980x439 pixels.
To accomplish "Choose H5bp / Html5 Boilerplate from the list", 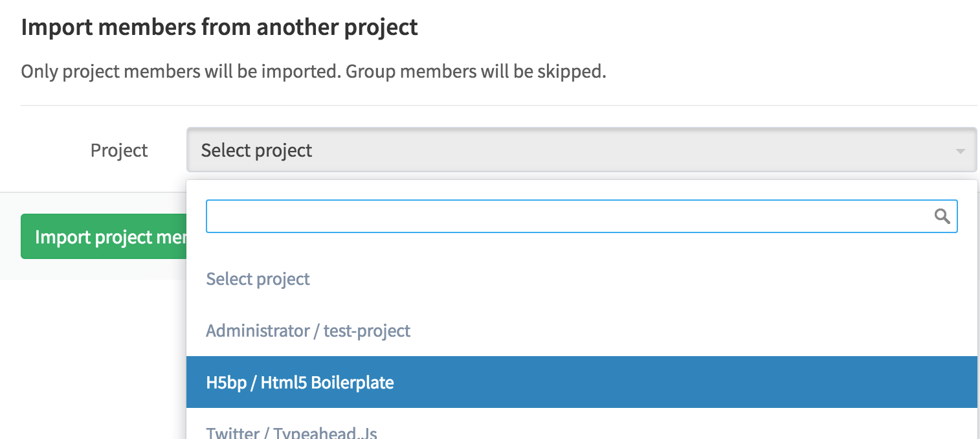I will 300,382.
